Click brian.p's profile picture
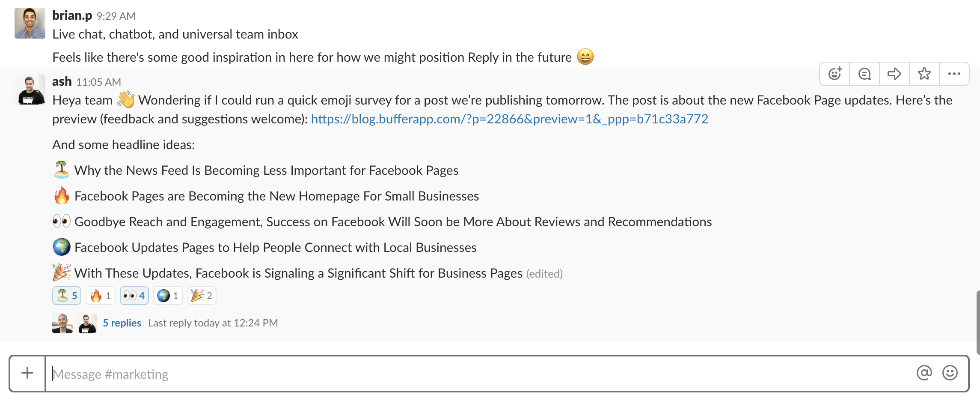The height and width of the screenshot is (404, 980). click(x=30, y=24)
